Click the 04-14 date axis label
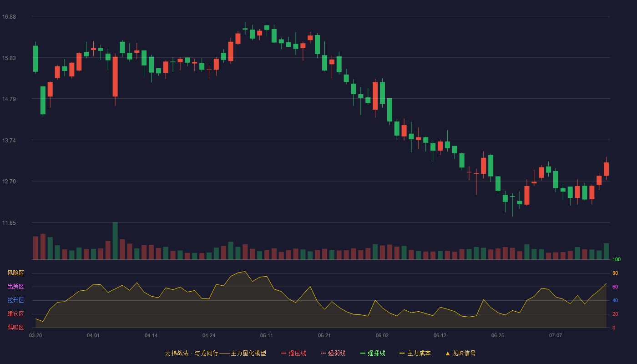Viewport: 637px width, 364px height. (151, 335)
